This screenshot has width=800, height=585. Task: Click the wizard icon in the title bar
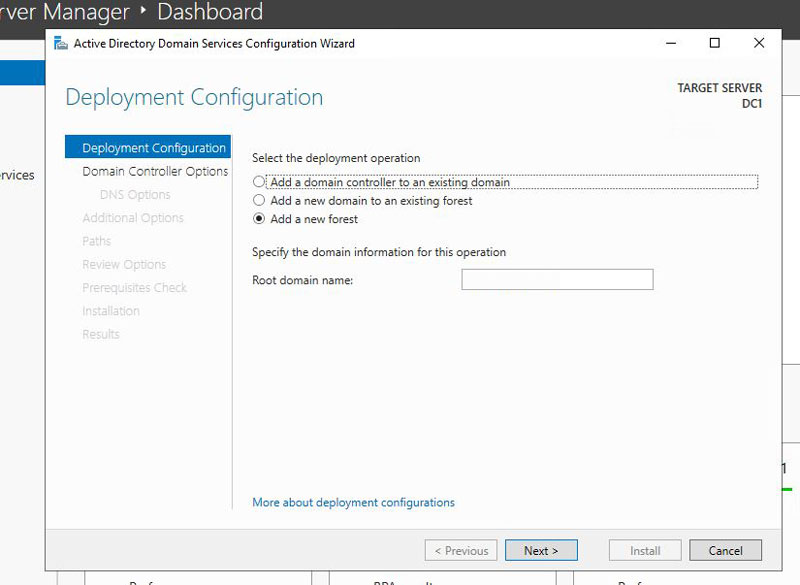coord(61,43)
